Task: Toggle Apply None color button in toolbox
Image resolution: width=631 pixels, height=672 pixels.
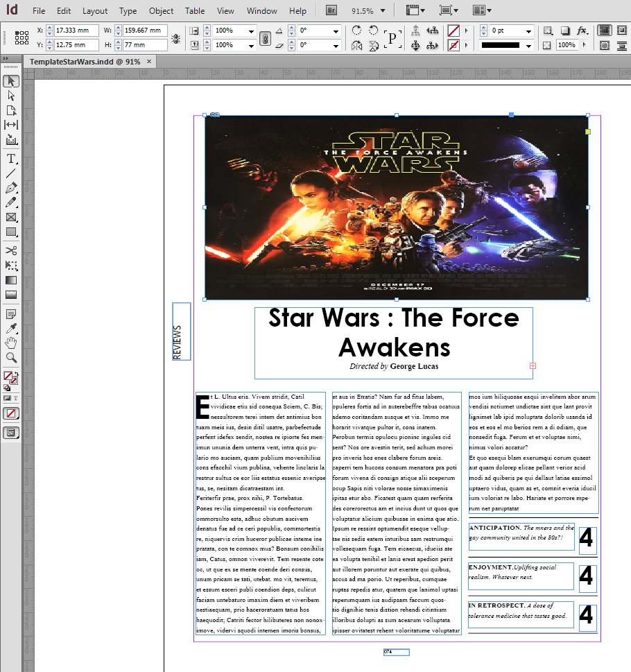Action: coord(11,413)
